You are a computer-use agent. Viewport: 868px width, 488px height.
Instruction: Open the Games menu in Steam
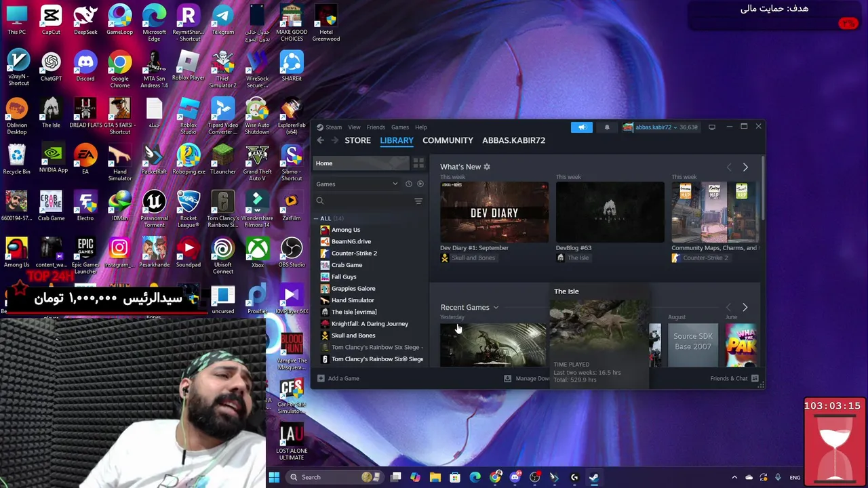(399, 127)
